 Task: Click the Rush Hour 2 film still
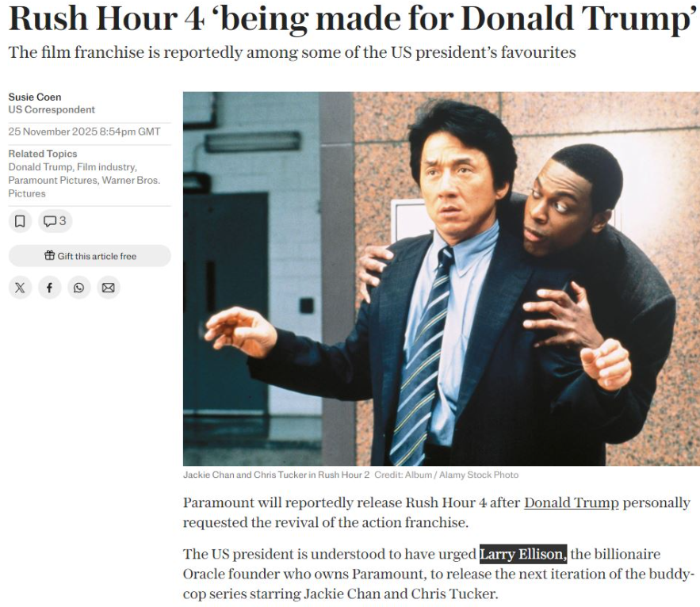click(x=442, y=279)
